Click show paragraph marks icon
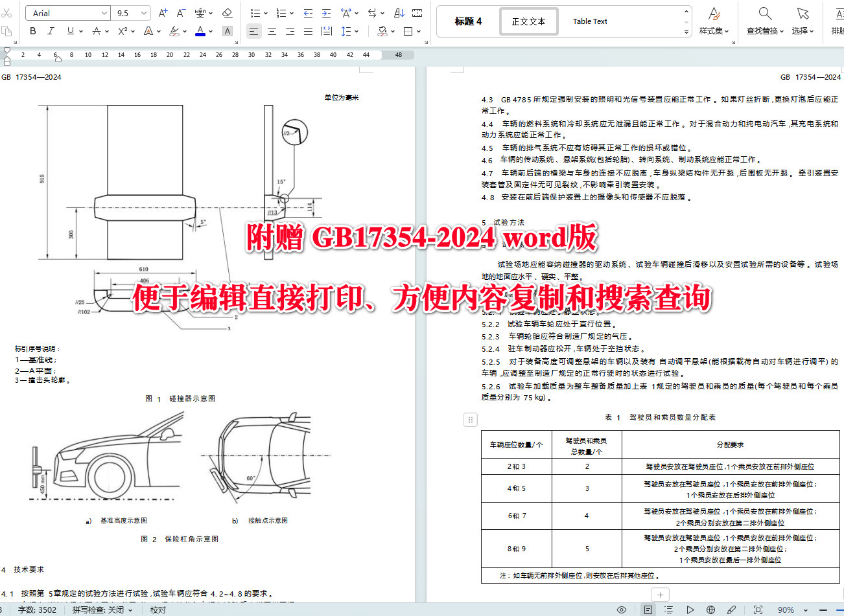The height and width of the screenshot is (616, 844). pos(417,13)
